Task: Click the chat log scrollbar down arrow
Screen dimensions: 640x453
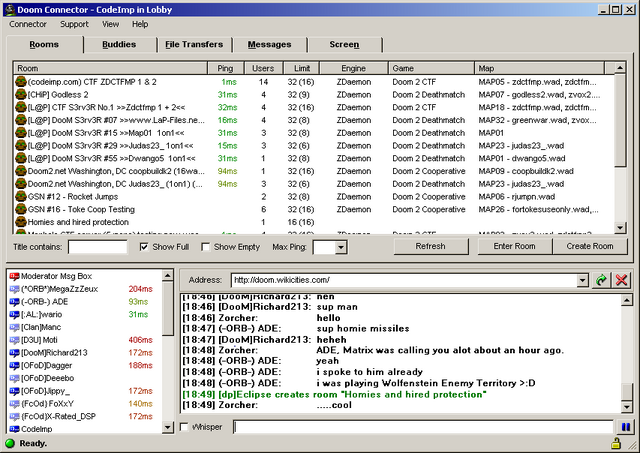Action: pos(627,406)
